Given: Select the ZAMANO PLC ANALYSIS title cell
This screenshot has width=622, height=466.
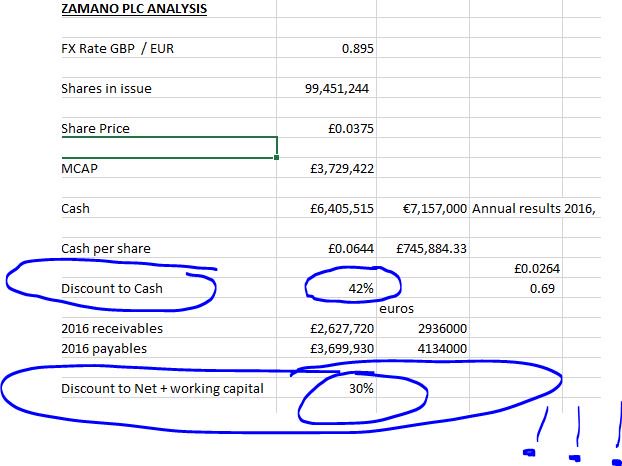Looking at the screenshot, I should tap(134, 8).
